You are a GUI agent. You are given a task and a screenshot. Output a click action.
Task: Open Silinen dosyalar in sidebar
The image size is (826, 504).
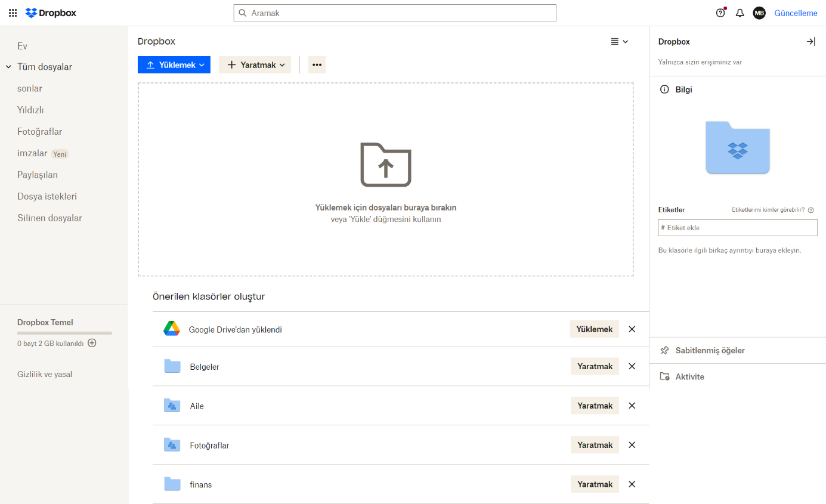pos(50,218)
